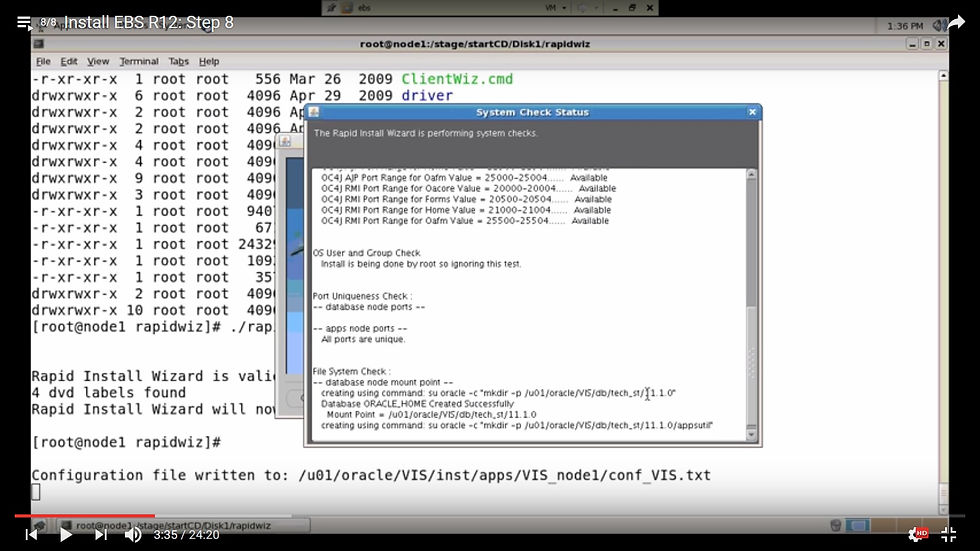Image resolution: width=980 pixels, height=551 pixels.
Task: Click 'OS User and Group Check' heading
Action: (366, 253)
